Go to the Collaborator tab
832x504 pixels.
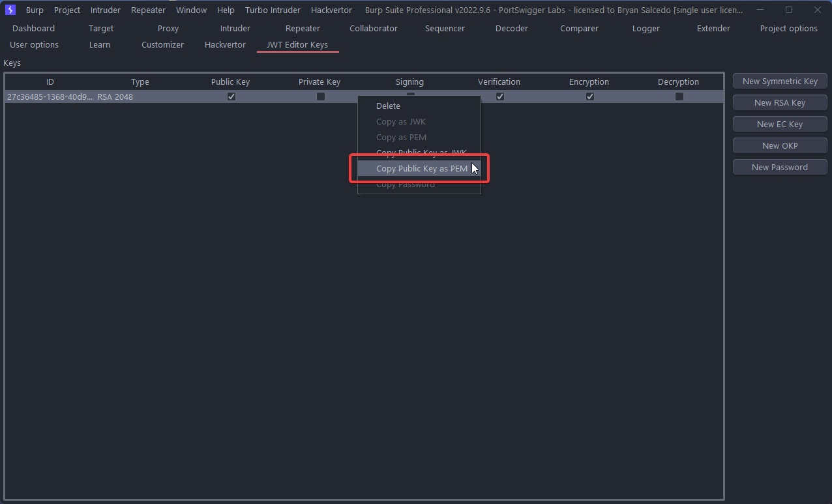click(x=374, y=28)
